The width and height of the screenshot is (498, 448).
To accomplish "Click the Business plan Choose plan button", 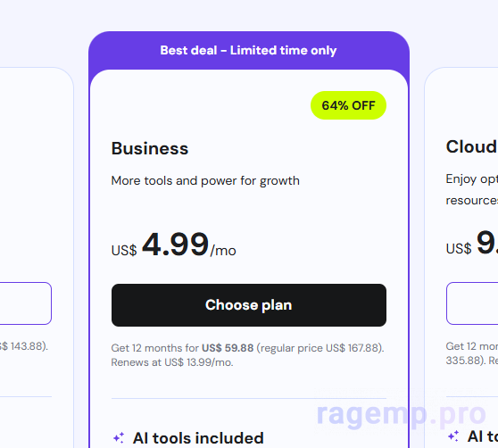I will 249,305.
